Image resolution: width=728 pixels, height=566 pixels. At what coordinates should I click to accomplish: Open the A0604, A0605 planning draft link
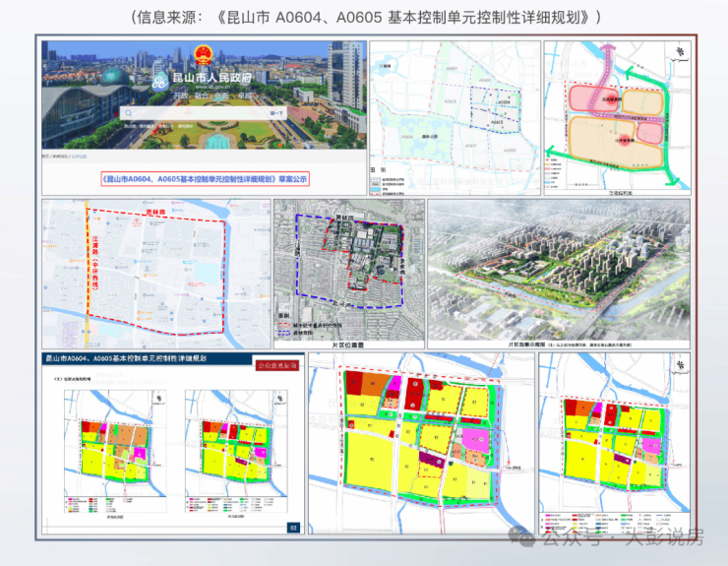pyautogui.click(x=205, y=179)
